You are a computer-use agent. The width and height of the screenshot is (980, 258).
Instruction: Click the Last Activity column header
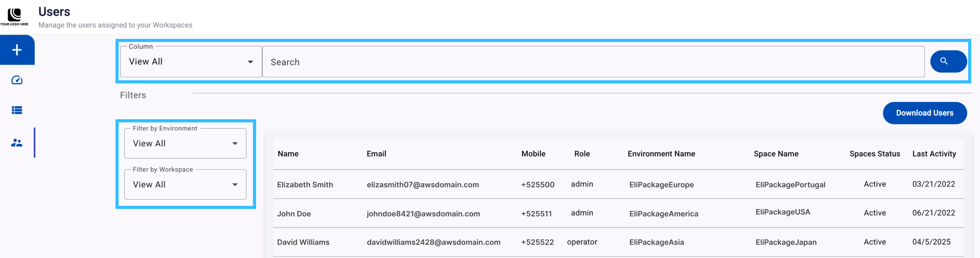(934, 154)
